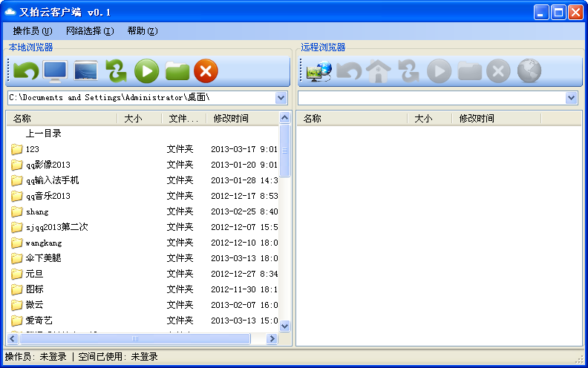Click the red X delete icon in local toolbar
Image resolution: width=588 pixels, height=368 pixels.
pos(206,70)
